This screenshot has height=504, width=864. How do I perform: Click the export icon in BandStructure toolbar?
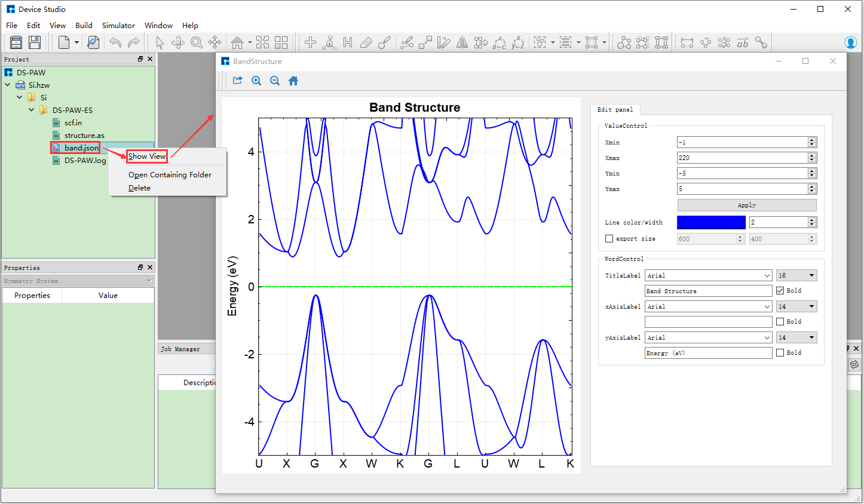click(237, 81)
